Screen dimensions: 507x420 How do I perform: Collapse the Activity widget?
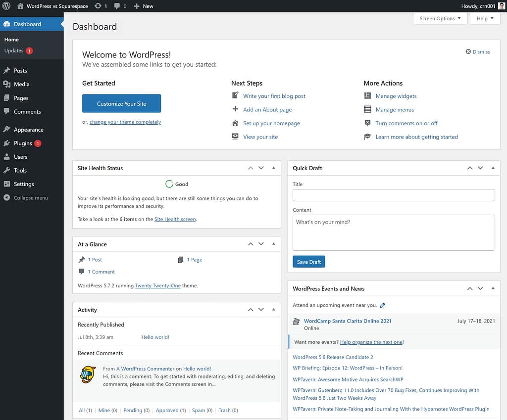pos(274,309)
